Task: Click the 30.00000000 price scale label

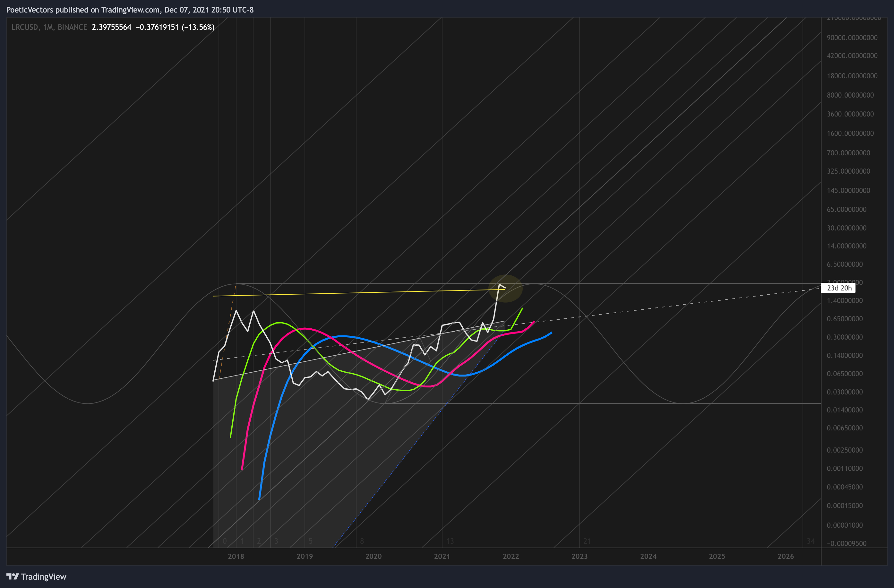Action: (x=846, y=228)
